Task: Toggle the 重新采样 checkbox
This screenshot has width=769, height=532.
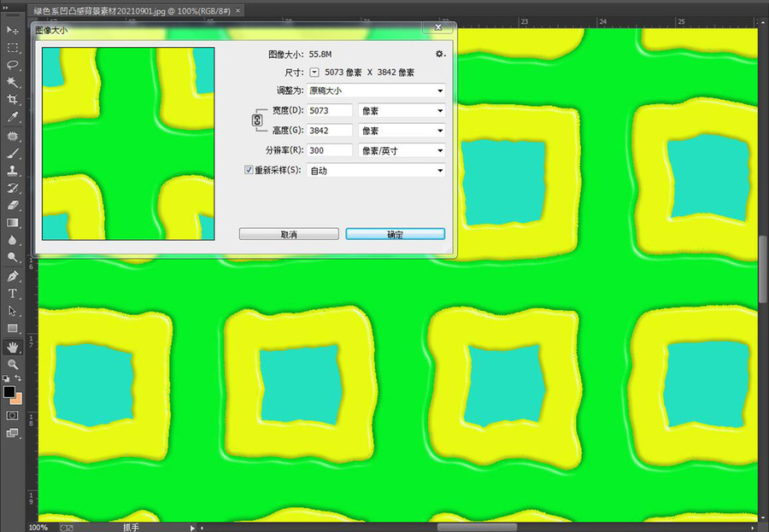Action: pyautogui.click(x=249, y=170)
